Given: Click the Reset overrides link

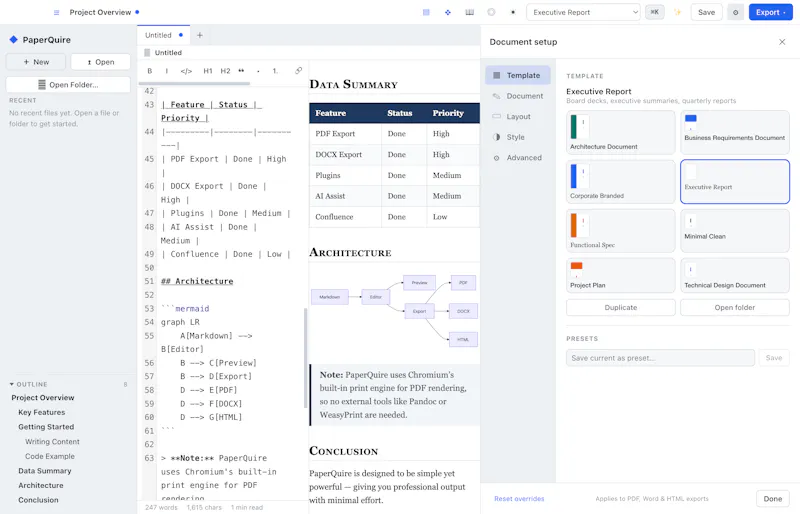Looking at the screenshot, I should 519,499.
